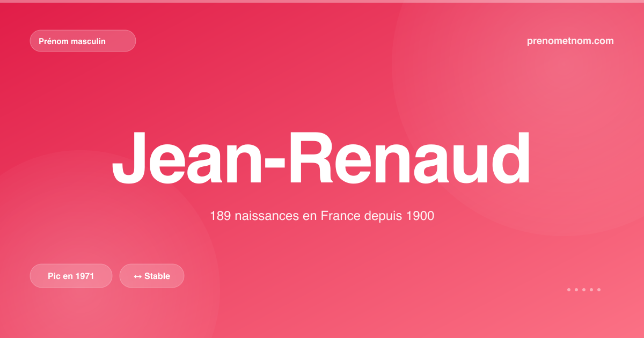Select the large "Jean-Renaud" name heading

tap(321, 158)
